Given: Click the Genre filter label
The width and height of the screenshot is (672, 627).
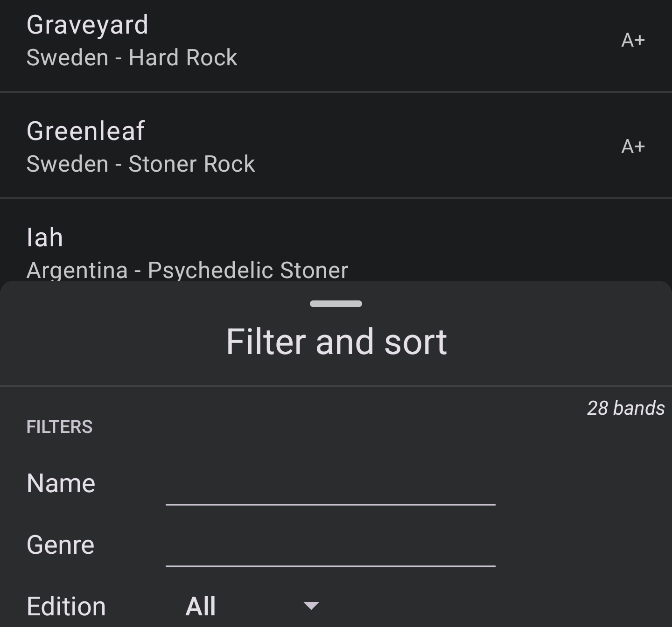Looking at the screenshot, I should [x=61, y=545].
